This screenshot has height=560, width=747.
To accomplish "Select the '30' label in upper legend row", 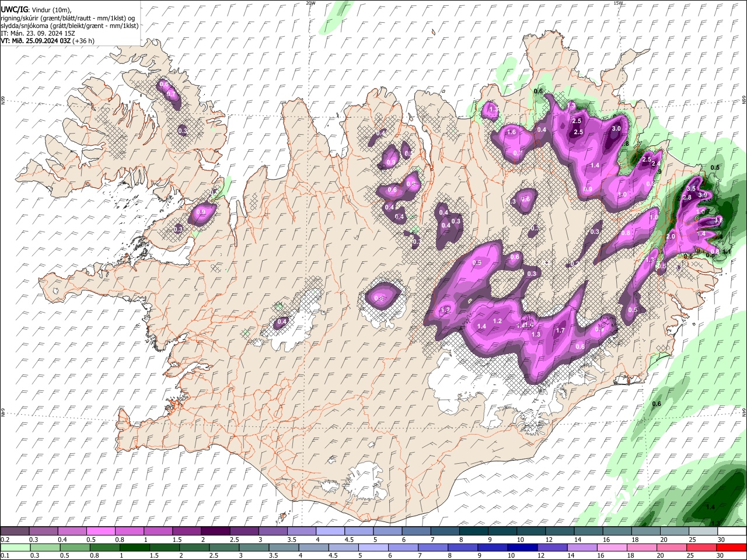I will coord(721,540).
